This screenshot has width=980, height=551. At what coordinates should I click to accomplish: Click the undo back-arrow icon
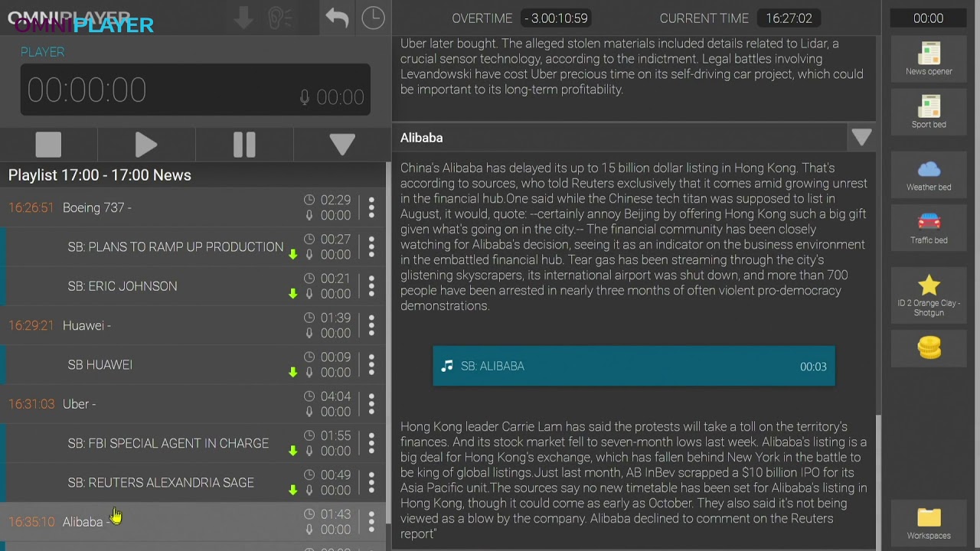337,18
